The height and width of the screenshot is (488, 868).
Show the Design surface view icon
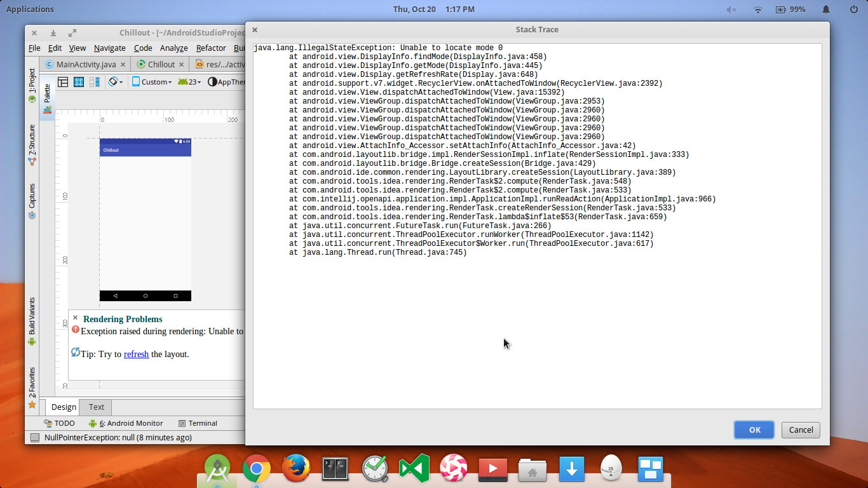pos(63,82)
